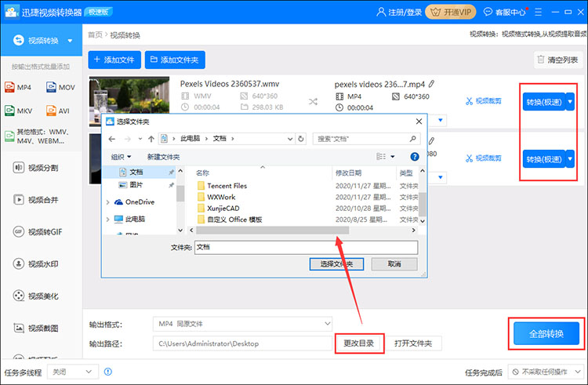Select MOV output format icon
Image resolution: width=588 pixels, height=385 pixels.
coord(61,87)
